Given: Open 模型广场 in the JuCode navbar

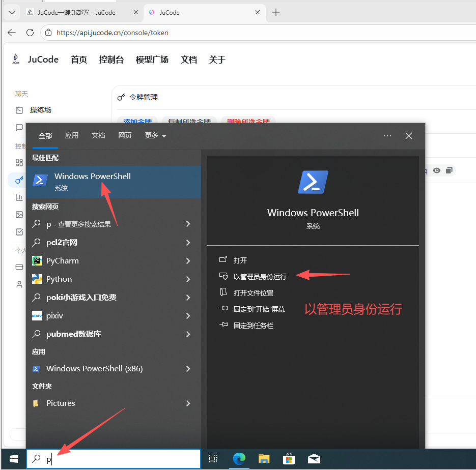Looking at the screenshot, I should pyautogui.click(x=152, y=60).
